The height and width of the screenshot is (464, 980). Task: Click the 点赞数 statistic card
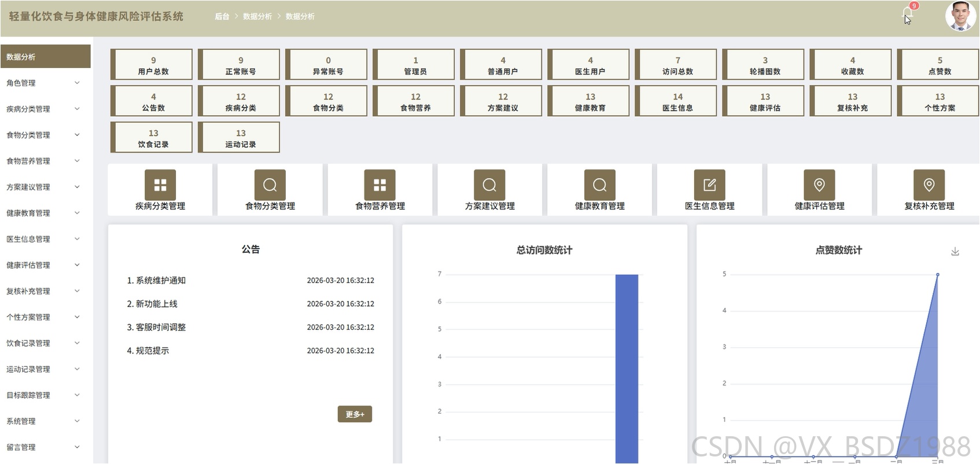tap(938, 64)
